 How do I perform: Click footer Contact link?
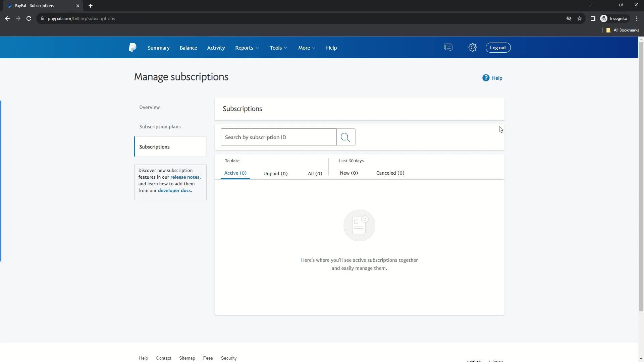click(164, 358)
